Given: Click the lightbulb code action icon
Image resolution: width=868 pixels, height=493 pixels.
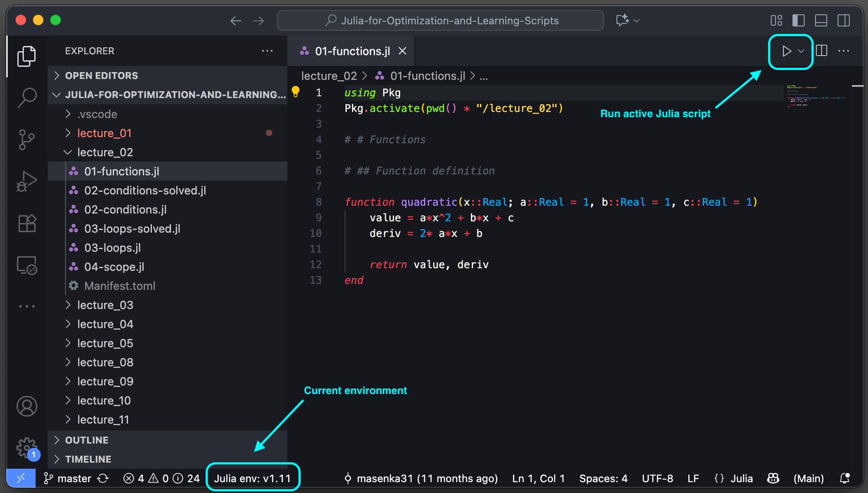Looking at the screenshot, I should [296, 92].
